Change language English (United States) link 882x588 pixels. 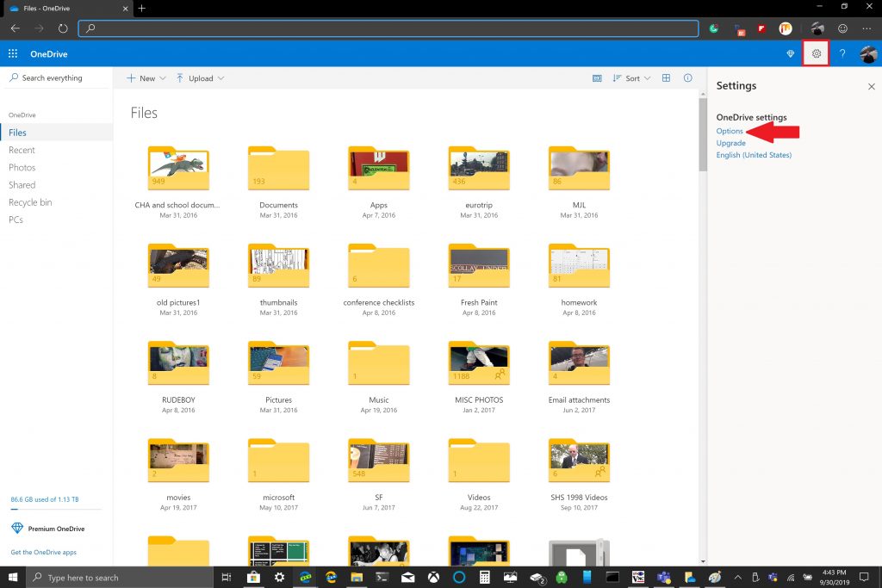(x=753, y=155)
